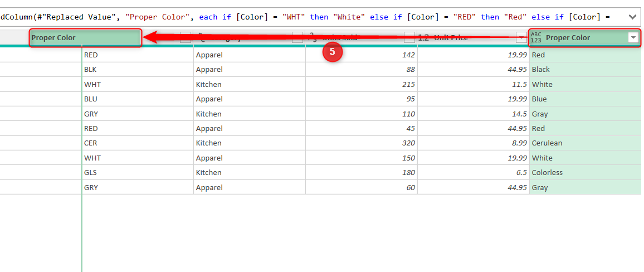The width and height of the screenshot is (644, 272).
Task: Click the Apparel category in the BLK row
Action: click(250, 70)
